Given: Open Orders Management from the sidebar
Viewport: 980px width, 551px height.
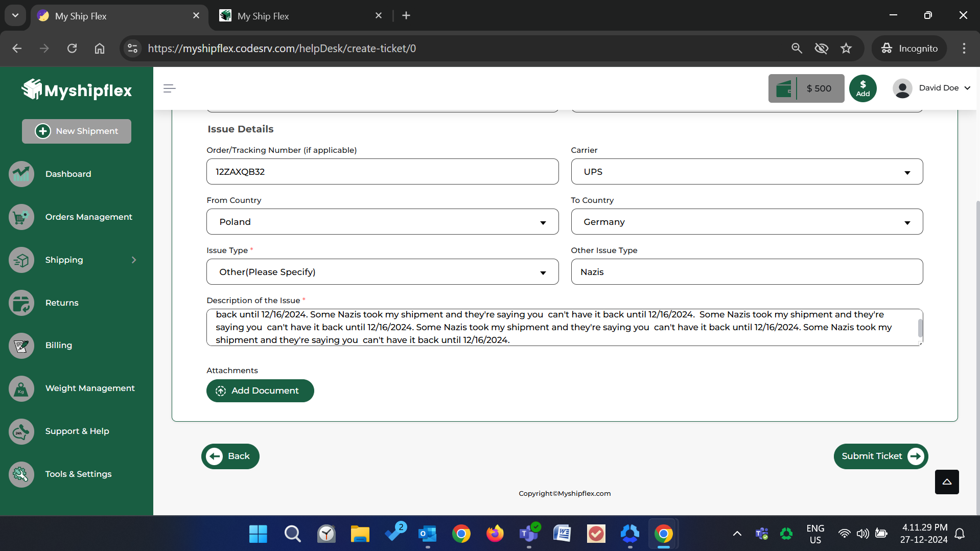Looking at the screenshot, I should 88,217.
